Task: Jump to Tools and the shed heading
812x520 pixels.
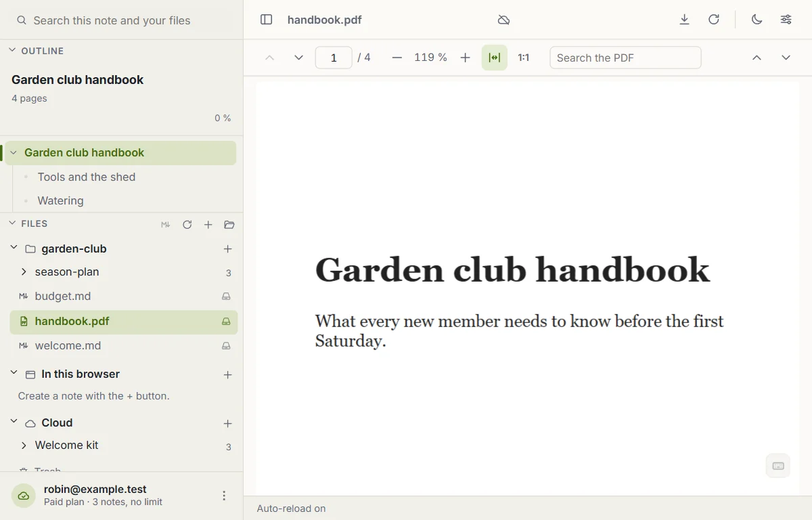Action: [x=87, y=177]
